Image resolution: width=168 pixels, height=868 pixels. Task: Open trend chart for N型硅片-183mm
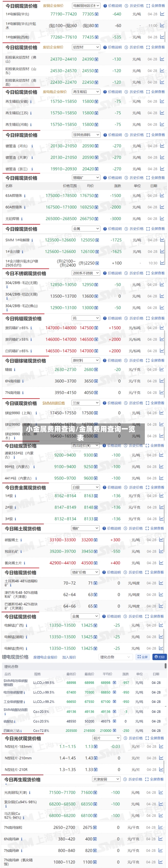click(x=162, y=747)
